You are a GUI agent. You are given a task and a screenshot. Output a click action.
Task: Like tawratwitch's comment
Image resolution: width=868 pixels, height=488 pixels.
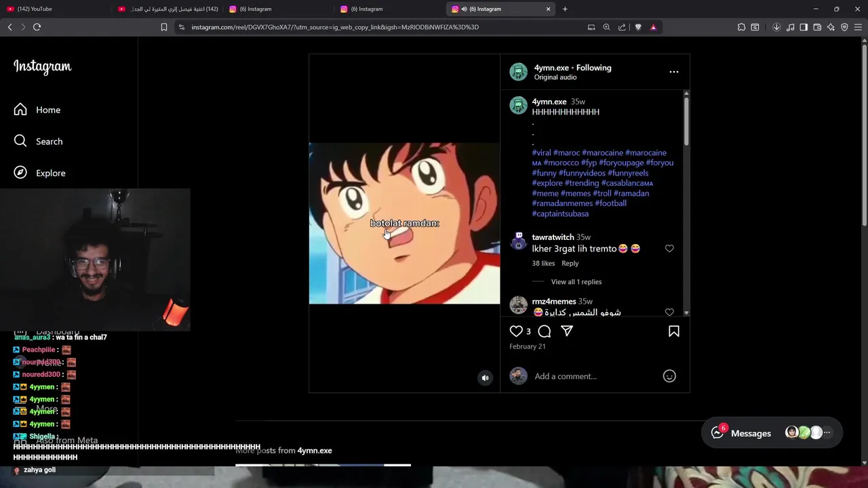pyautogui.click(x=669, y=249)
